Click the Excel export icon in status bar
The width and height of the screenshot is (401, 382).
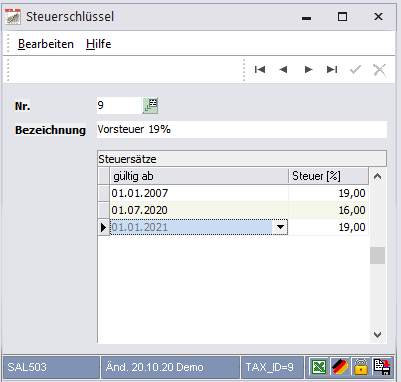point(319,367)
